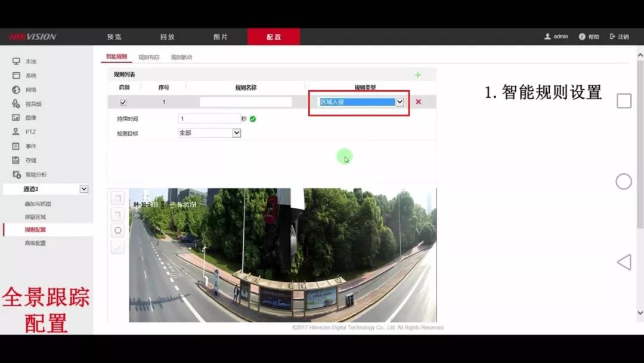Click the 规则名称 text input field
644x363 pixels.
[246, 102]
